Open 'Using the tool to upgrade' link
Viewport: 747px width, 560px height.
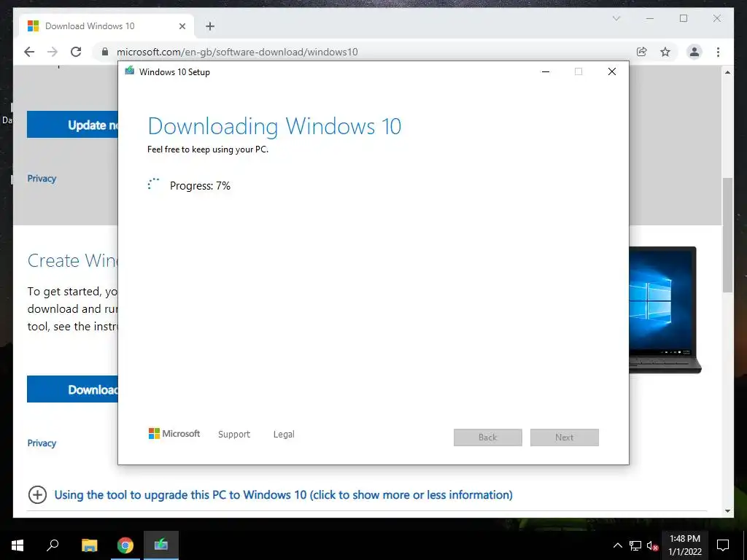(x=284, y=495)
